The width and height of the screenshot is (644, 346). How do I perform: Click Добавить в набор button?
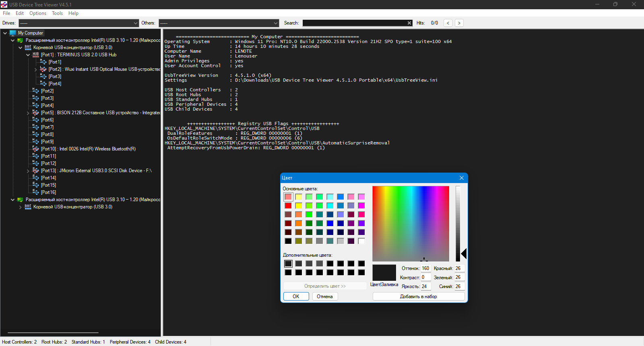pos(419,297)
